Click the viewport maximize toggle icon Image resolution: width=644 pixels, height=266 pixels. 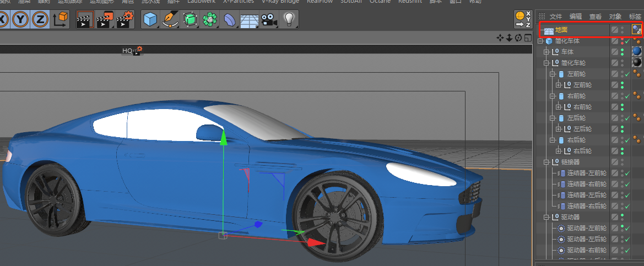pos(527,38)
